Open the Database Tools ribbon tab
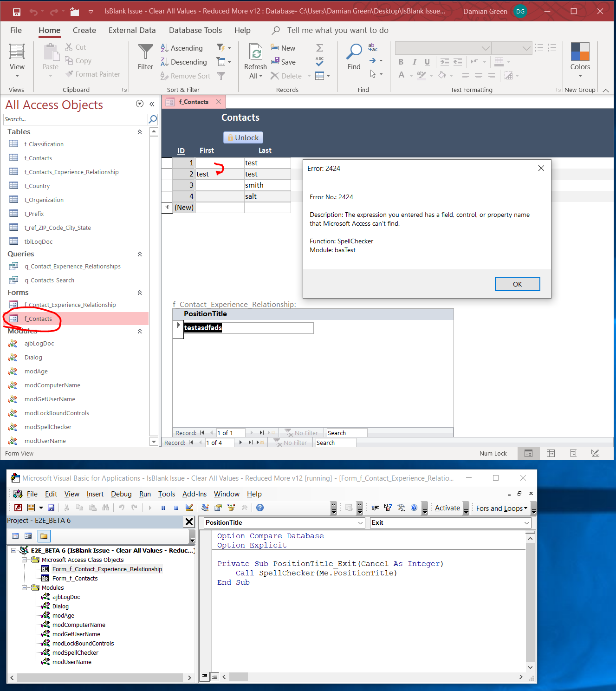 [195, 30]
